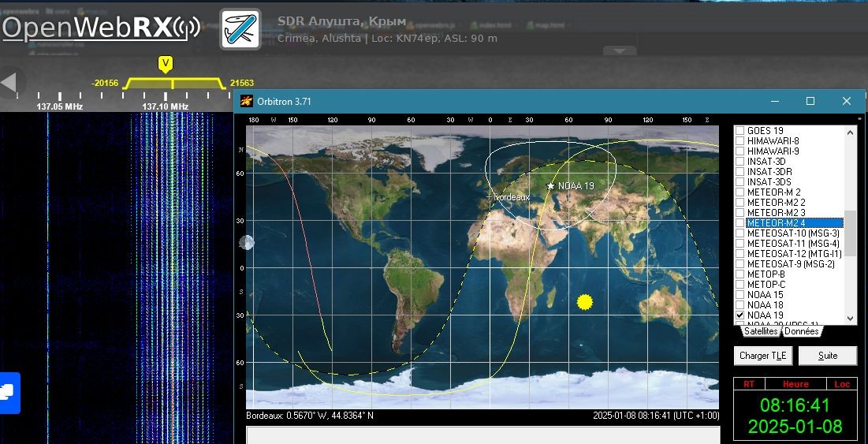This screenshot has width=868, height=444.
Task: Enable the NOAA 15 checkbox
Action: [739, 294]
